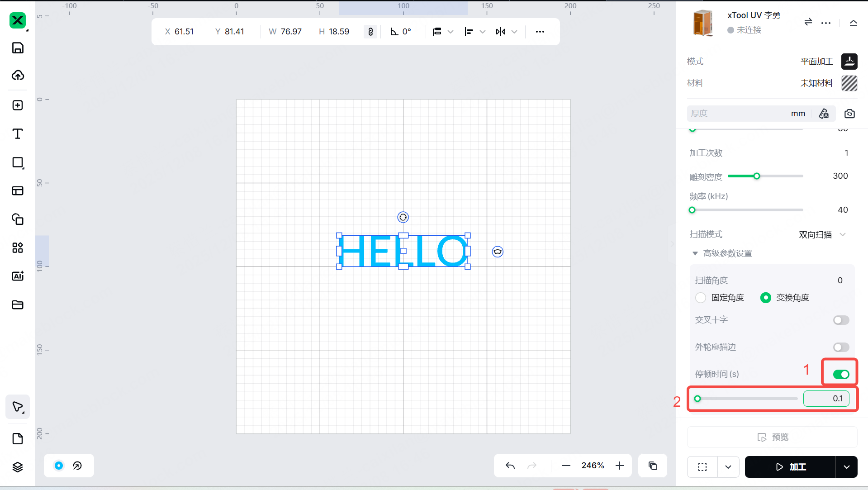Open the 扫描模式 双向扫描 dropdown
868x490 pixels.
point(822,234)
